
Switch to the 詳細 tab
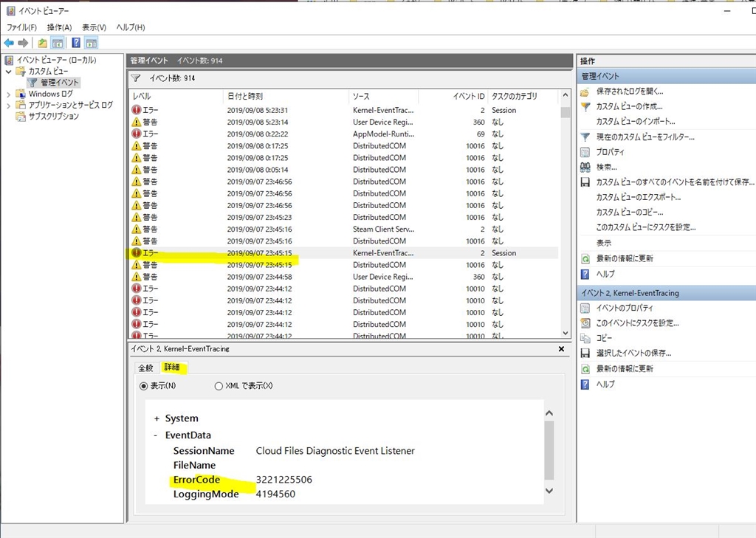pos(172,368)
